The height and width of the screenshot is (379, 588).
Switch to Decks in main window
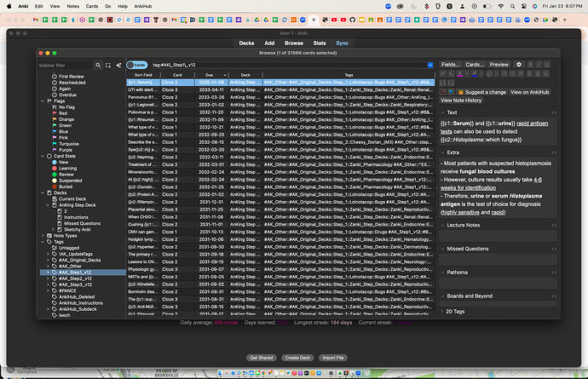pyautogui.click(x=246, y=43)
